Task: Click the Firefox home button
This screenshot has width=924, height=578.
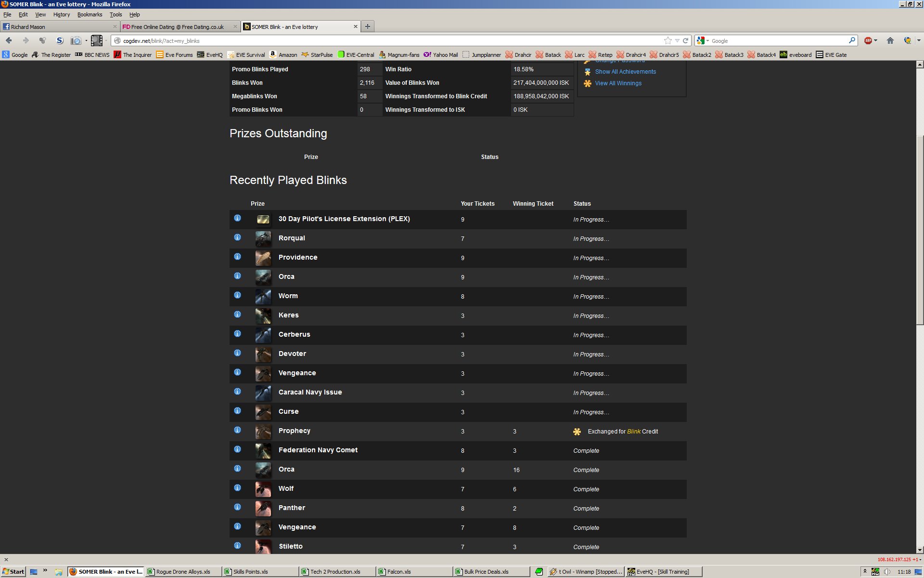Action: [x=890, y=40]
